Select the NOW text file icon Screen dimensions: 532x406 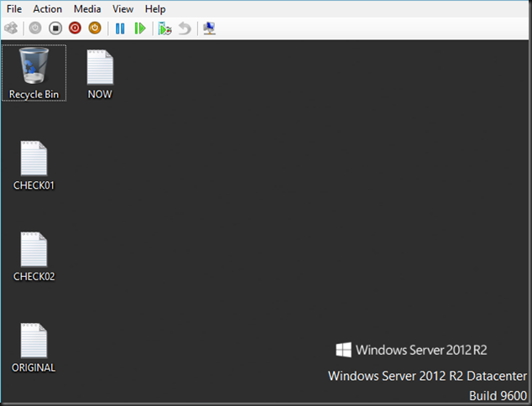pyautogui.click(x=100, y=75)
